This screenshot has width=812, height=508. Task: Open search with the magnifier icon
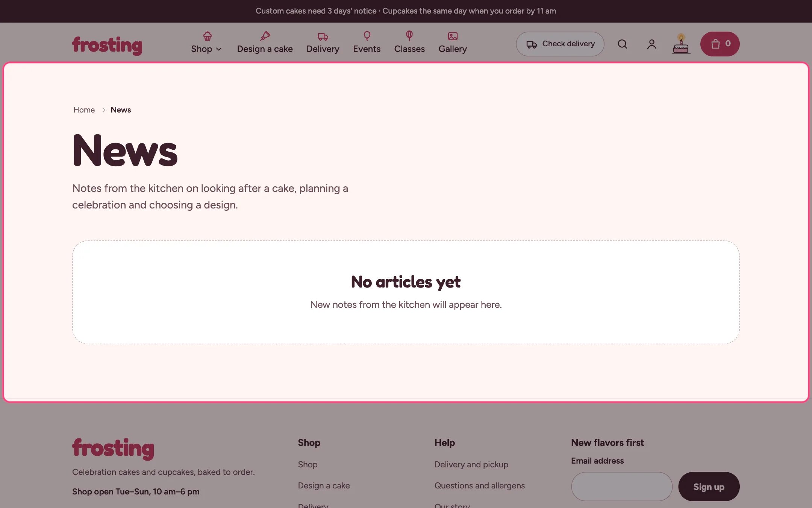(x=623, y=44)
